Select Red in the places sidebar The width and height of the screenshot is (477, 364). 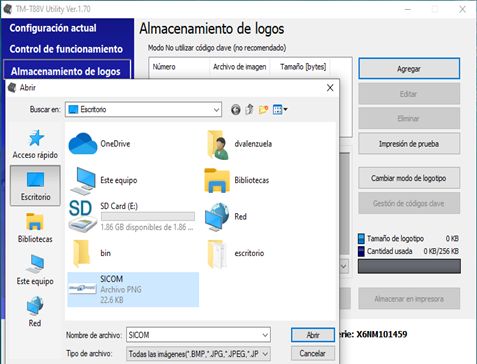(35, 312)
